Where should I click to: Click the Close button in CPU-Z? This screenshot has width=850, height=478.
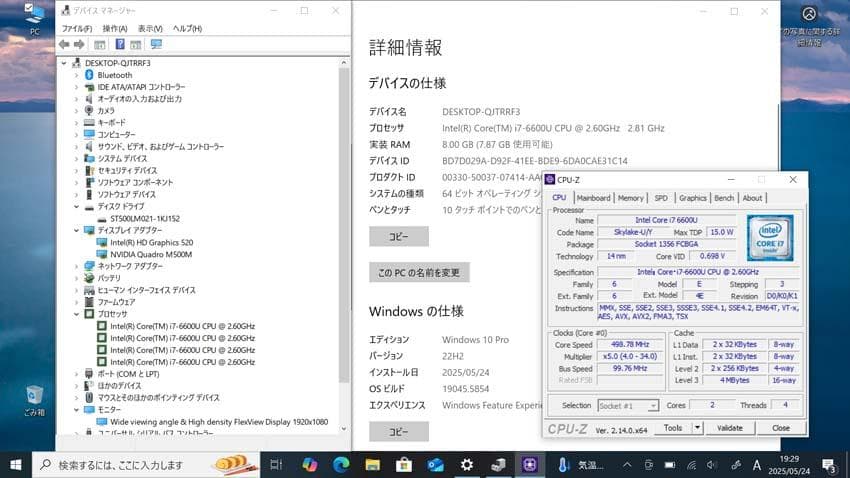781,428
